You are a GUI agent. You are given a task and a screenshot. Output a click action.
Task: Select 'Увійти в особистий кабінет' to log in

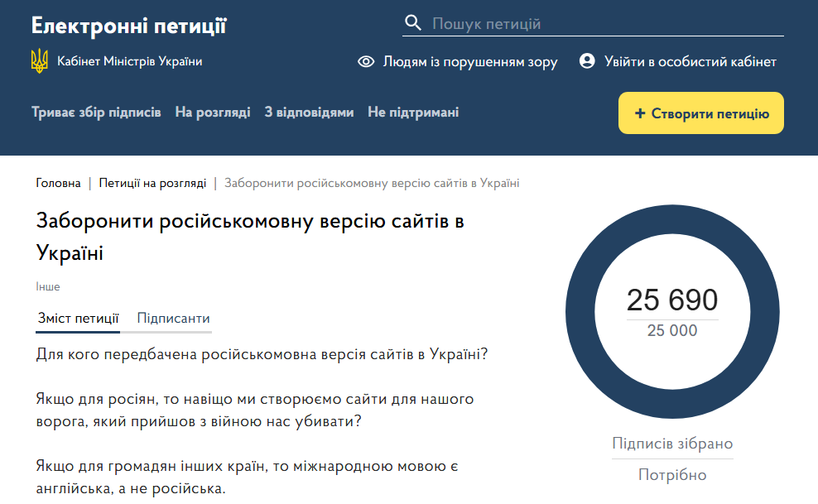pyautogui.click(x=690, y=62)
